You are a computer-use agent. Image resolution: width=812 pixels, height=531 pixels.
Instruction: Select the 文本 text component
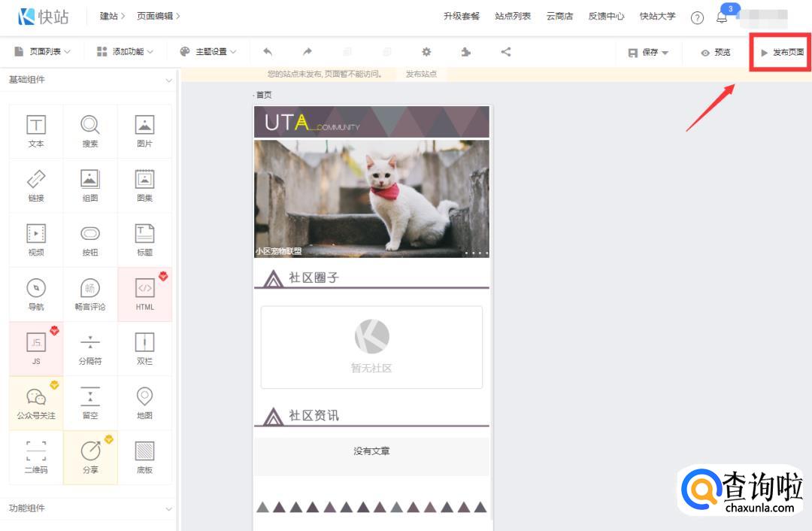(x=36, y=131)
